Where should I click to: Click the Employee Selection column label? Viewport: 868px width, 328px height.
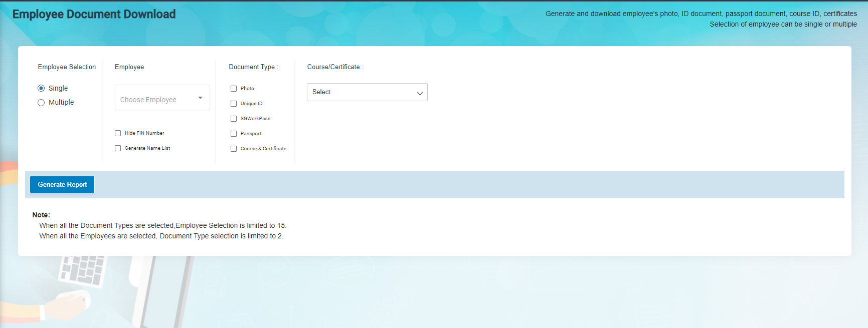click(x=67, y=67)
